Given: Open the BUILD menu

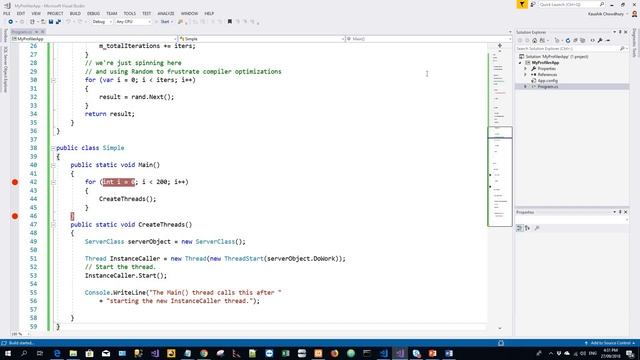Looking at the screenshot, I should (75, 13).
